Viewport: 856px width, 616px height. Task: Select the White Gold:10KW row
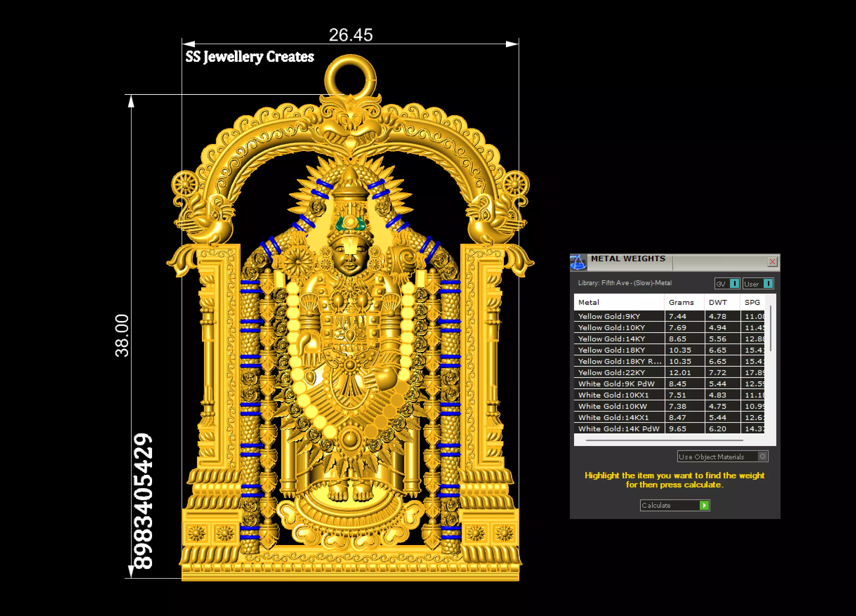click(x=669, y=406)
